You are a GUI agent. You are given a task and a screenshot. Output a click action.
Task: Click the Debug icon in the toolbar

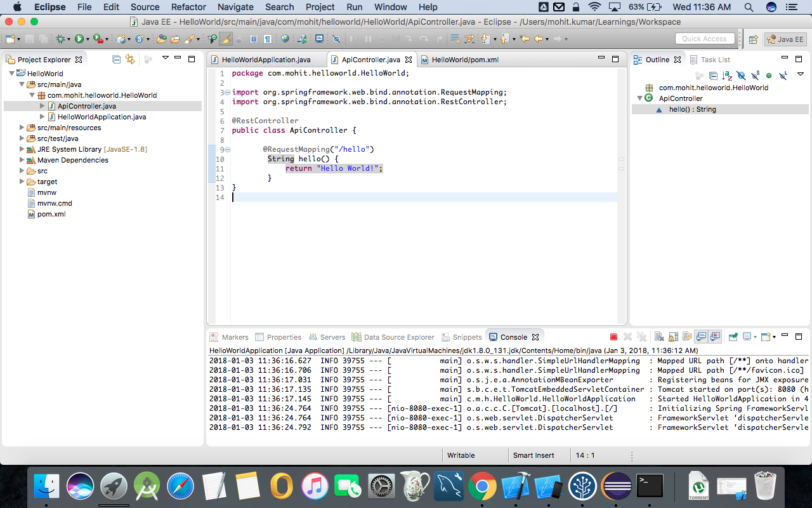[61, 39]
